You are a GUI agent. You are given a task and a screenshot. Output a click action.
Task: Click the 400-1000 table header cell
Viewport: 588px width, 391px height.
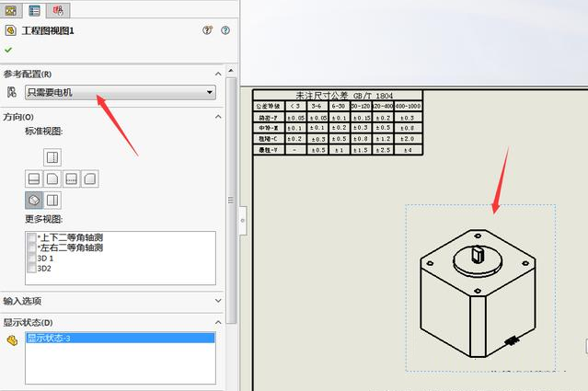[408, 107]
